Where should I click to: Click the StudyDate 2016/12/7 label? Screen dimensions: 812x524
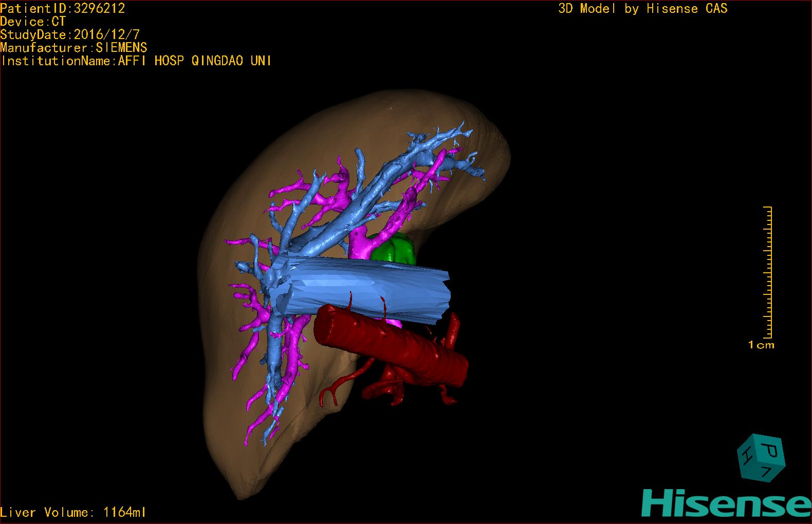coord(70,34)
